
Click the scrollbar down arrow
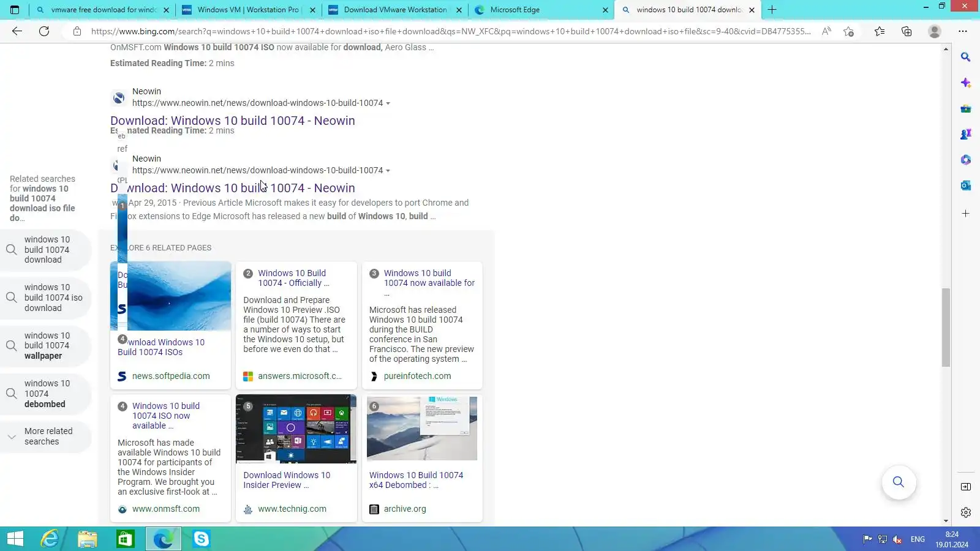(946, 521)
